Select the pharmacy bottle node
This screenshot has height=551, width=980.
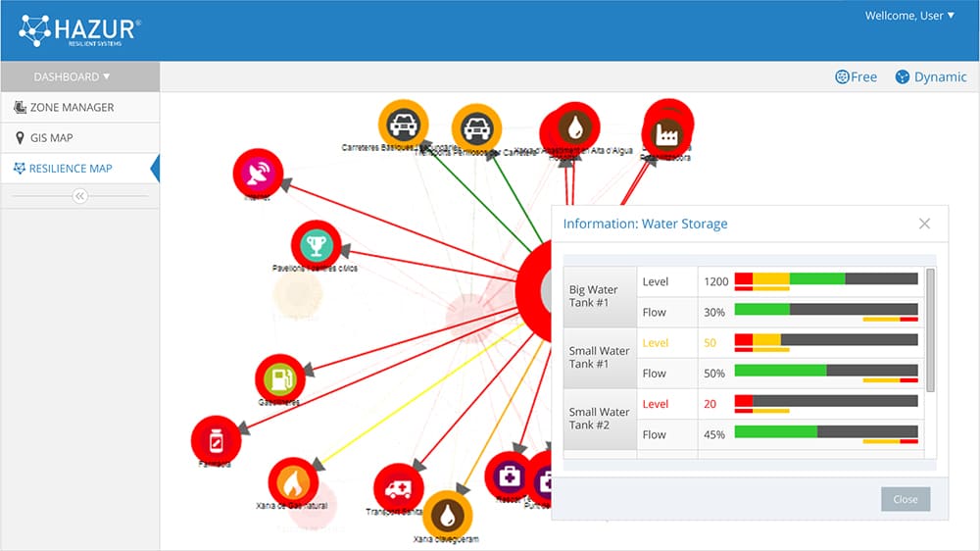[x=217, y=441]
